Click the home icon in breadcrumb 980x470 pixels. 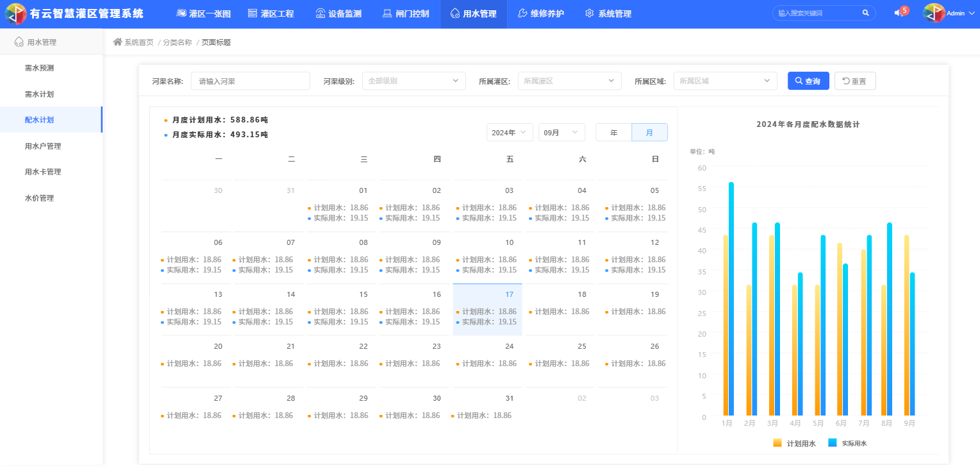[117, 42]
